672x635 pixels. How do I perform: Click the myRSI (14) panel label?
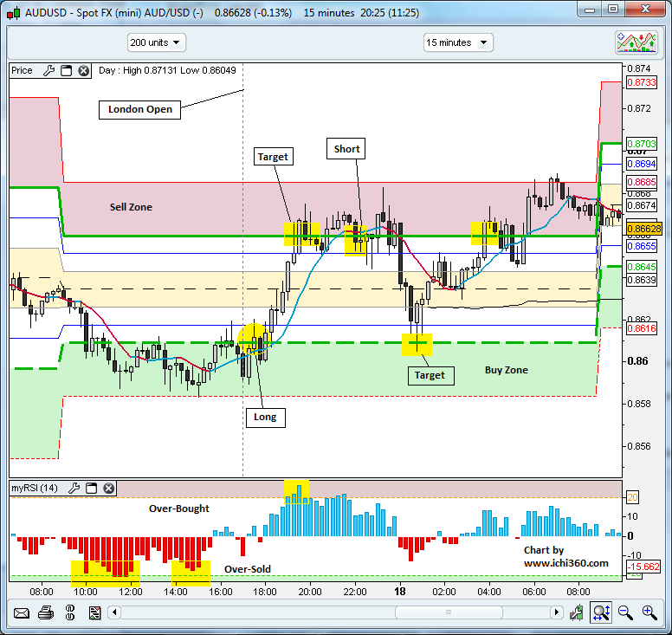coord(35,489)
